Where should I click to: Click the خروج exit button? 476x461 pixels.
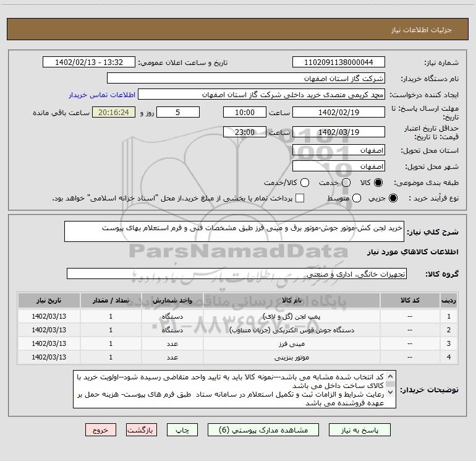pos(101,430)
